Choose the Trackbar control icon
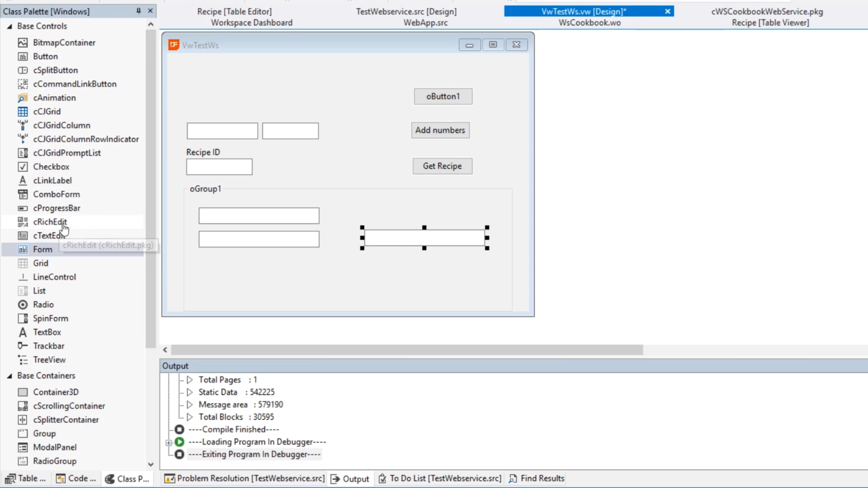The width and height of the screenshot is (868, 488). 23,346
